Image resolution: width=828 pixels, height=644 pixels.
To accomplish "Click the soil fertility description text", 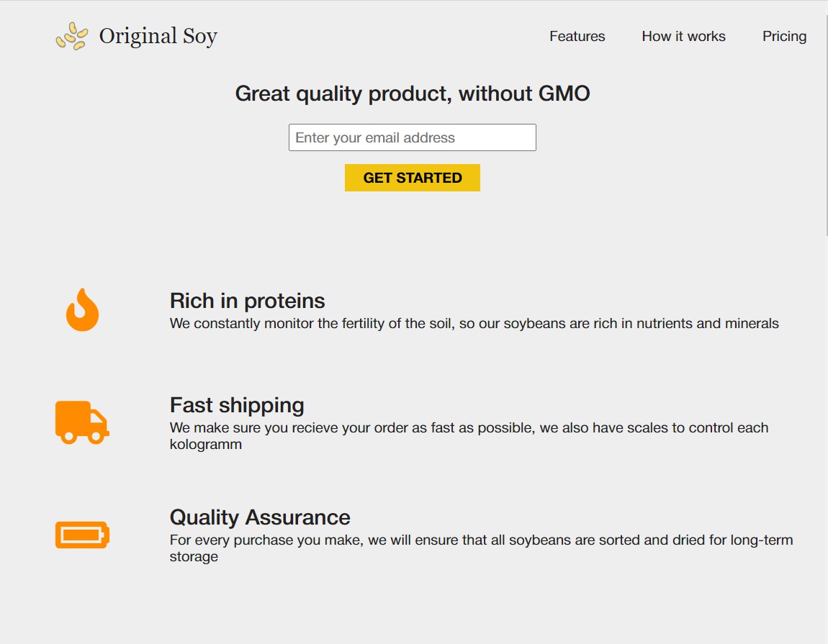I will pyautogui.click(x=474, y=324).
